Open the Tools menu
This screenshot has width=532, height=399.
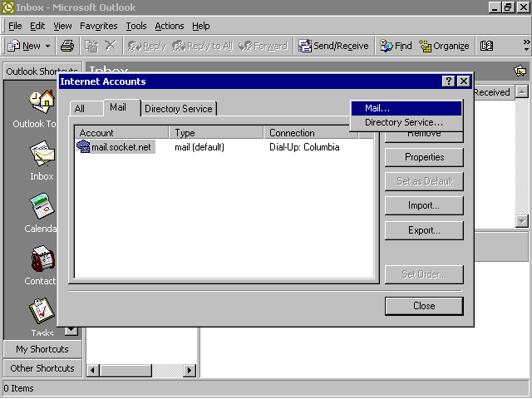136,26
